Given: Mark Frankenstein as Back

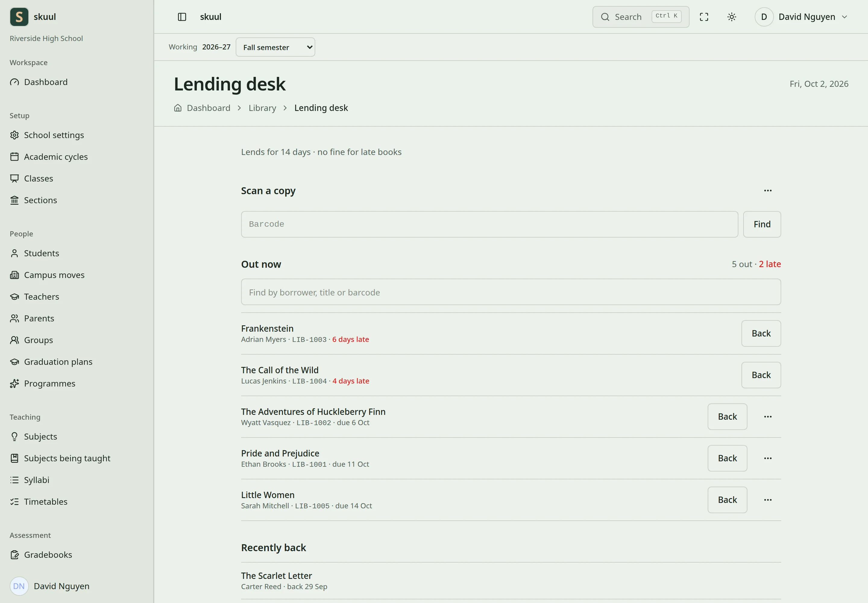Looking at the screenshot, I should pyautogui.click(x=761, y=333).
